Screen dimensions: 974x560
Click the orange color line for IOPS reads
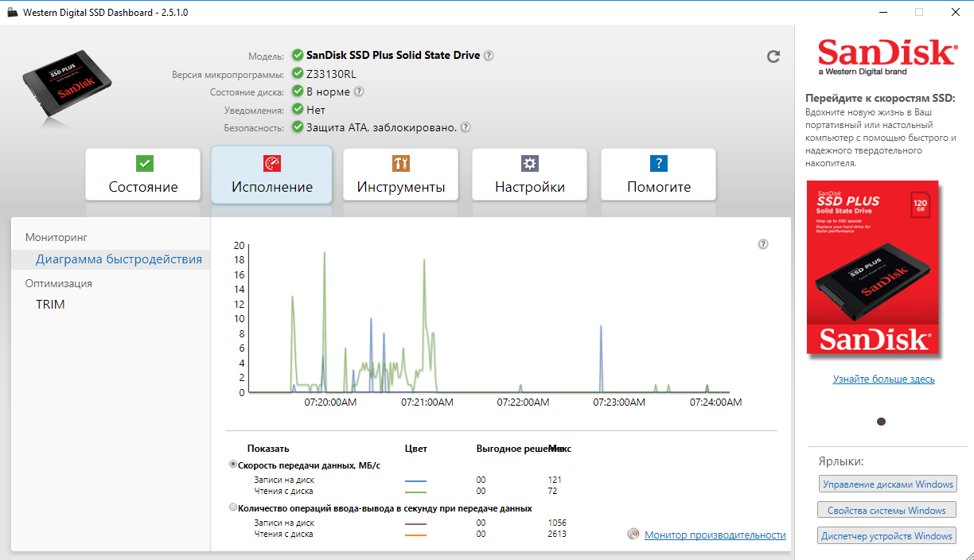[415, 535]
